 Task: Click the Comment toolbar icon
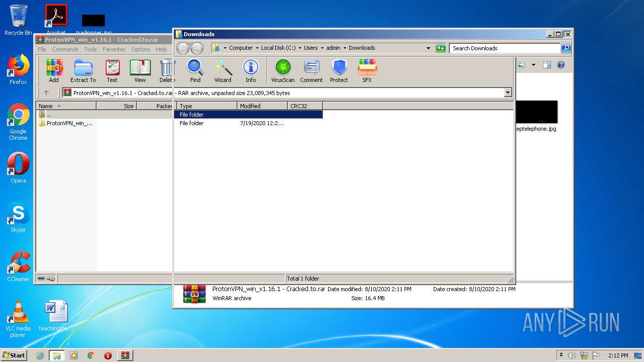311,70
